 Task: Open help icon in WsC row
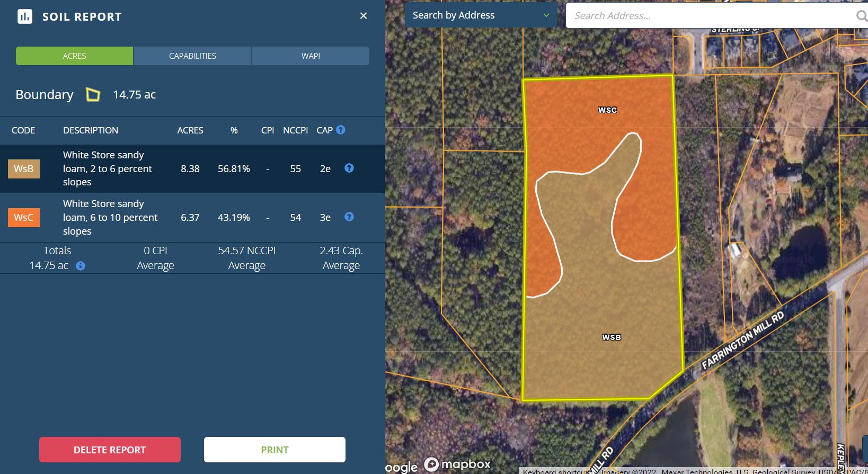coord(349,217)
